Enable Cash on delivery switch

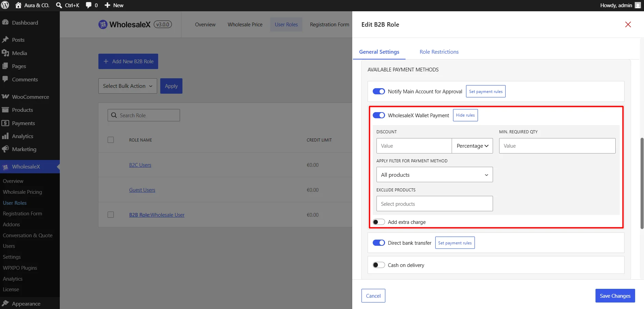(379, 265)
